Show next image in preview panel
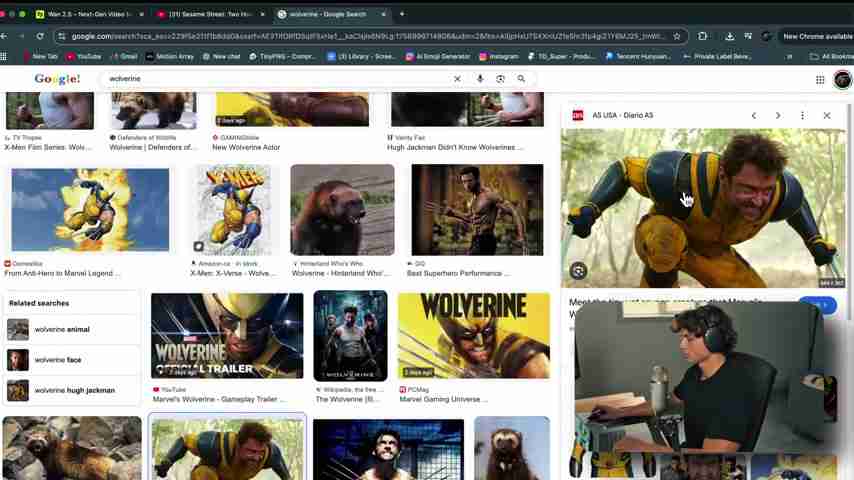The width and height of the screenshot is (854, 480). click(x=778, y=116)
